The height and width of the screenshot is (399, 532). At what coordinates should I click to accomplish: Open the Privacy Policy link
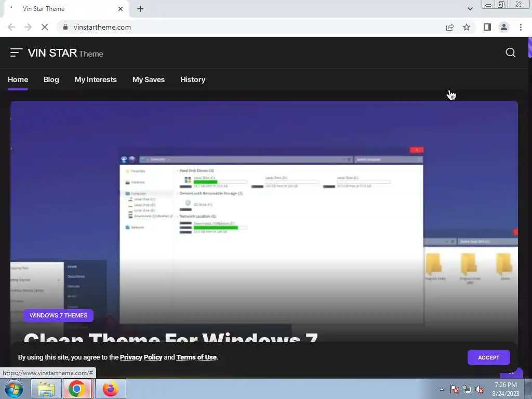(x=141, y=357)
